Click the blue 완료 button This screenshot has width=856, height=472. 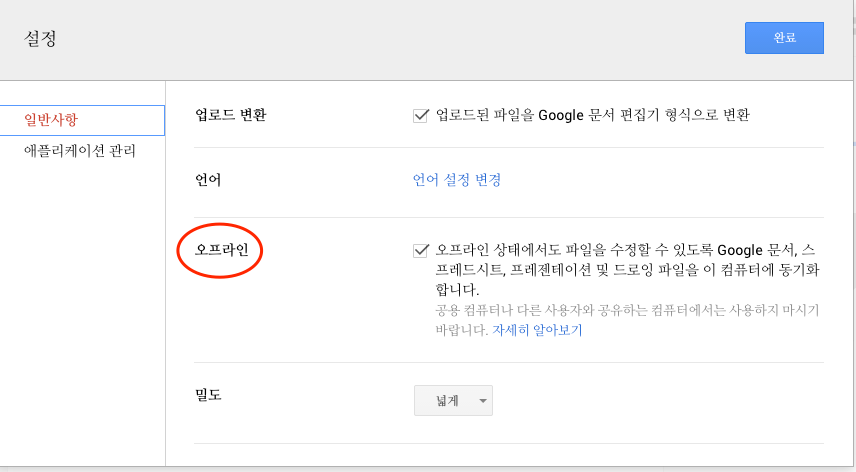(x=784, y=38)
